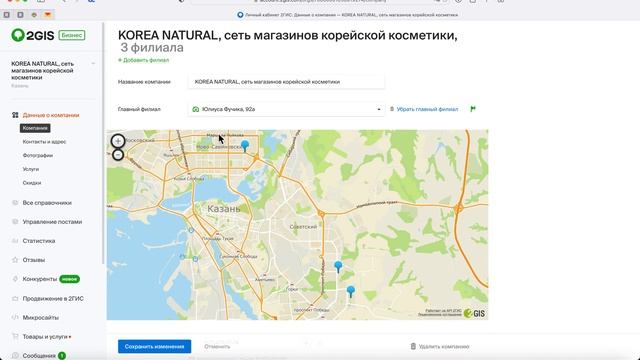Click the company name under 2GIS logo
Image resolution: width=640 pixels, height=360 pixels.
point(42,70)
